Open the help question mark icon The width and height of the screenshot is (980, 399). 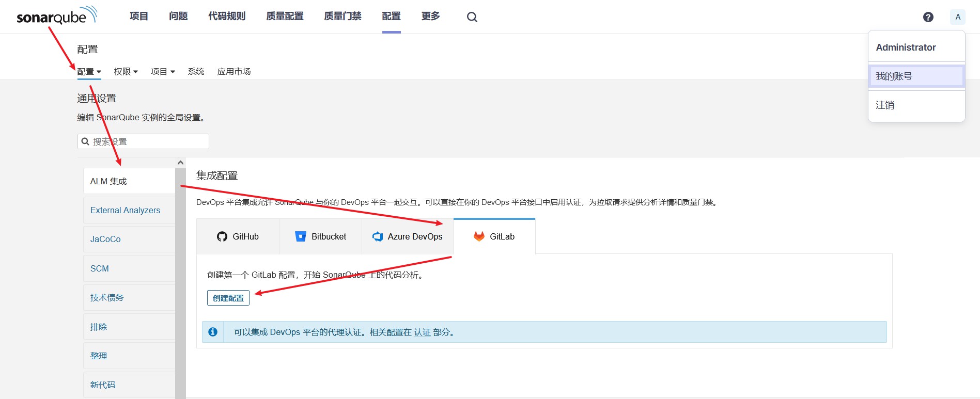928,17
